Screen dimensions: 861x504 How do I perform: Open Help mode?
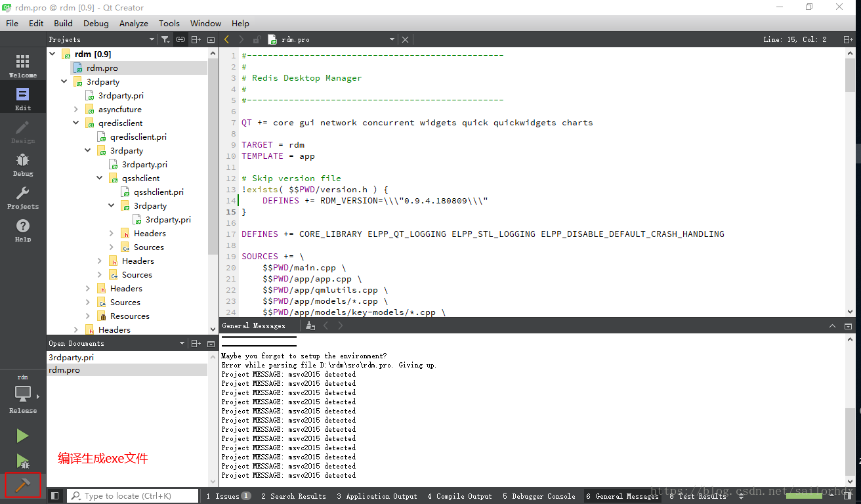click(x=23, y=230)
